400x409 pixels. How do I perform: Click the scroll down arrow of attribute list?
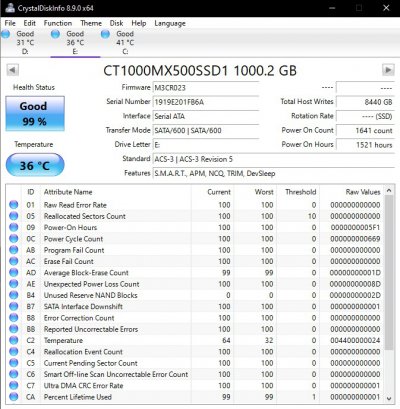pos(389,398)
